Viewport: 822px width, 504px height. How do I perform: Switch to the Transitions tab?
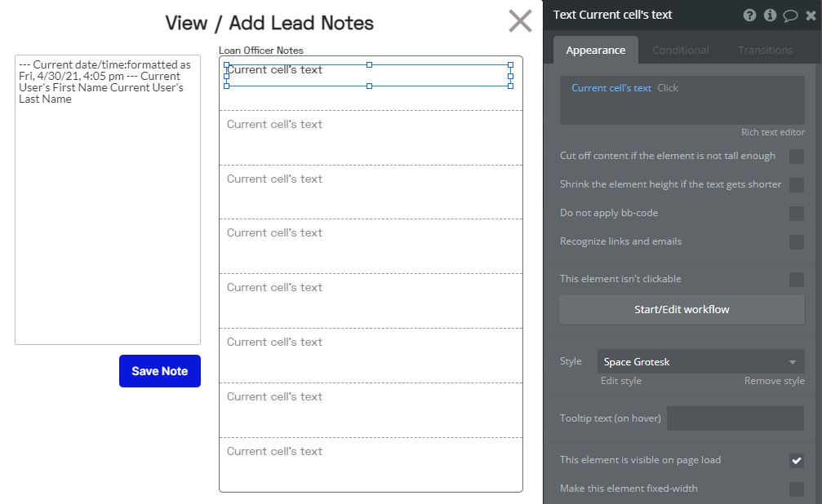point(765,51)
